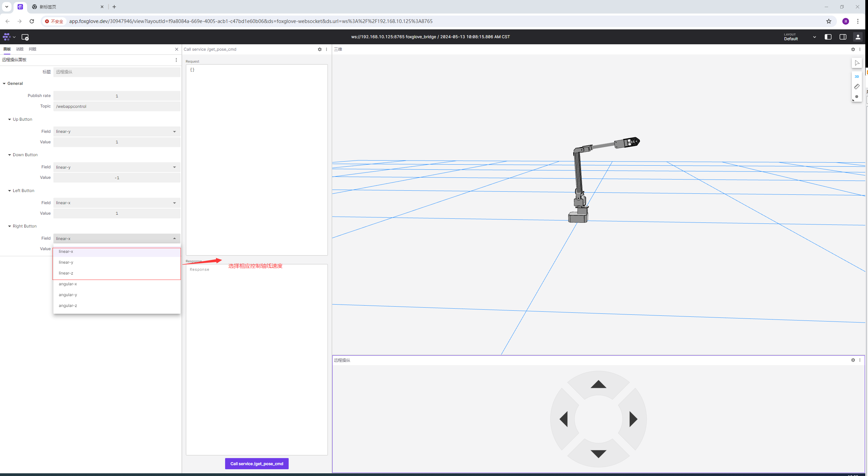Open the 三维 panel settings gear

853,49
